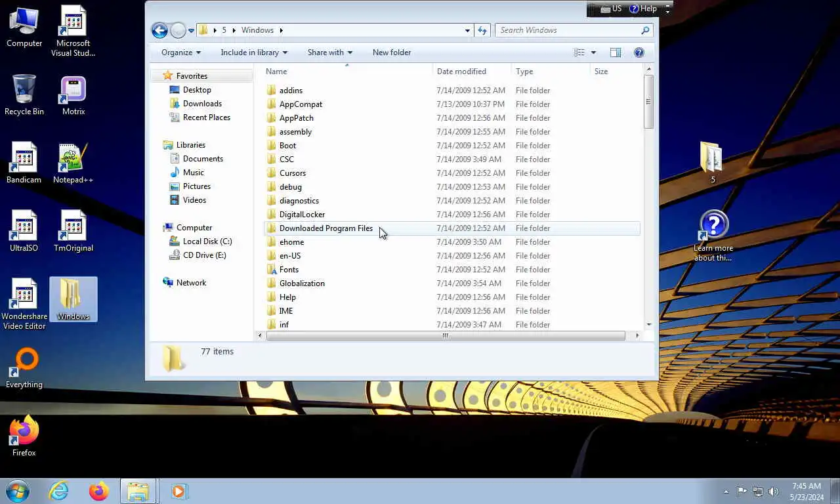Launch Firefox from the taskbar
Image resolution: width=840 pixels, height=504 pixels.
point(99,491)
